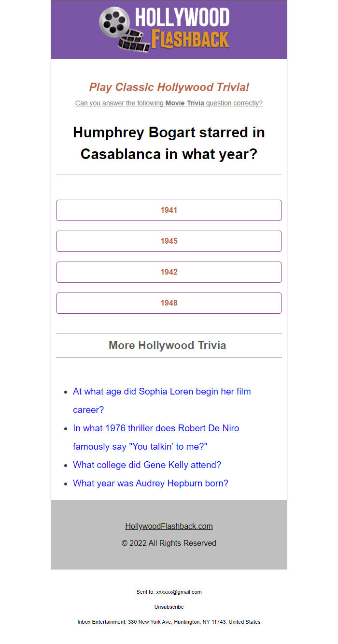Open the Gene Kelly college question
The height and width of the screenshot is (644, 338).
147,465
